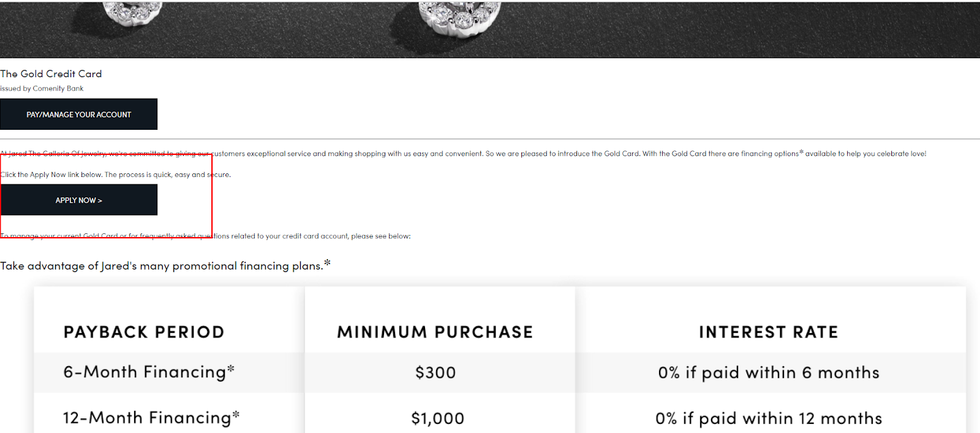Click '0% if paid within 12 months'
The width and height of the screenshot is (980, 433).
[768, 418]
